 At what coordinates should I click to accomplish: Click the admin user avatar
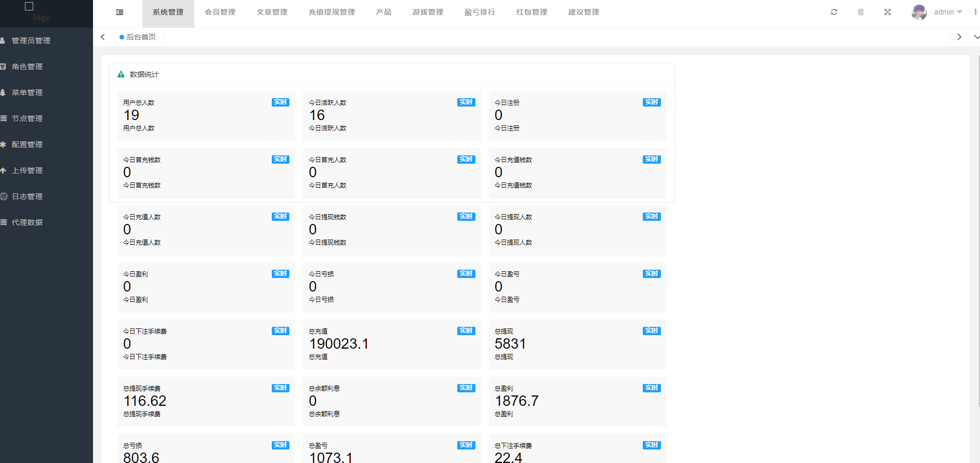919,12
